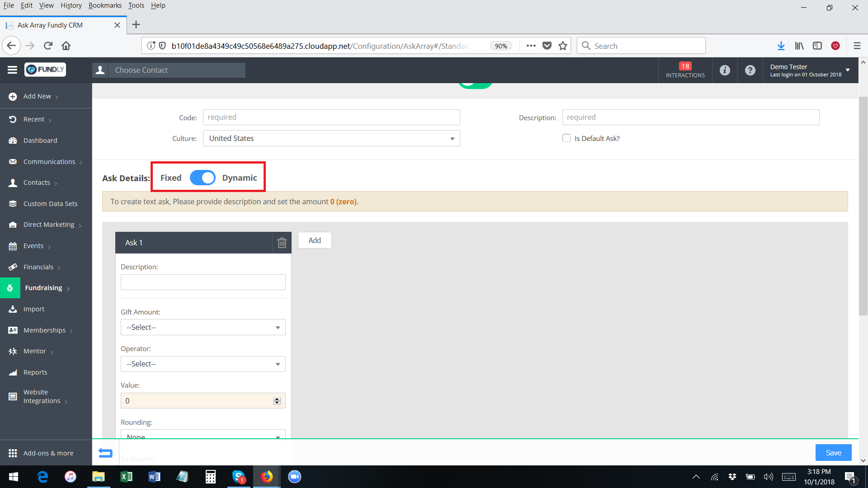This screenshot has height=488, width=868.
Task: Open the Rounding dropdown
Action: [203, 434]
